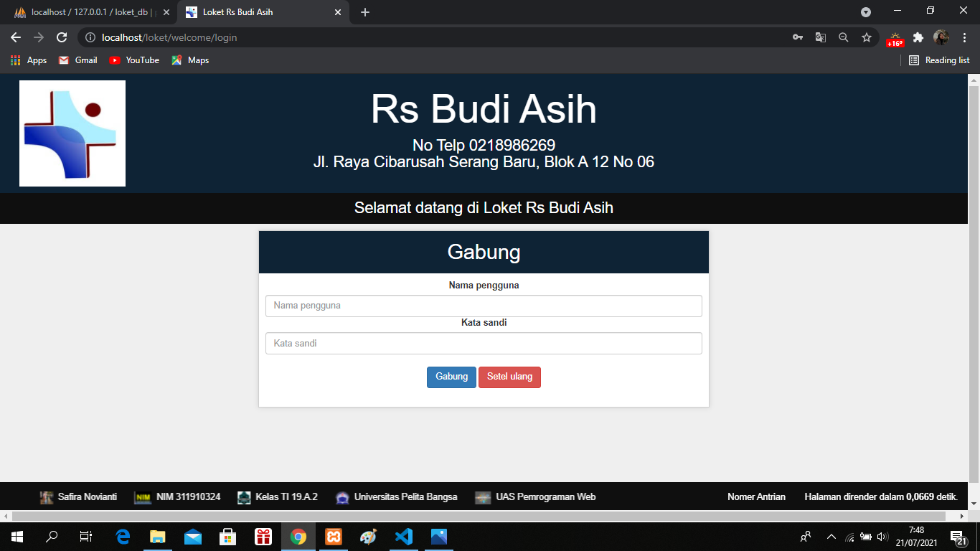This screenshot has width=980, height=551.
Task: Click the NIM badge icon in the footer
Action: click(x=142, y=496)
